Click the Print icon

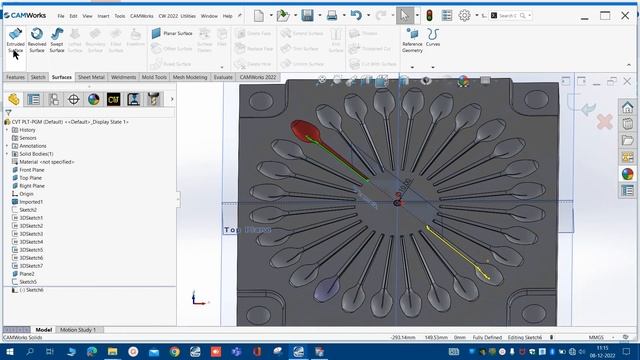point(332,16)
